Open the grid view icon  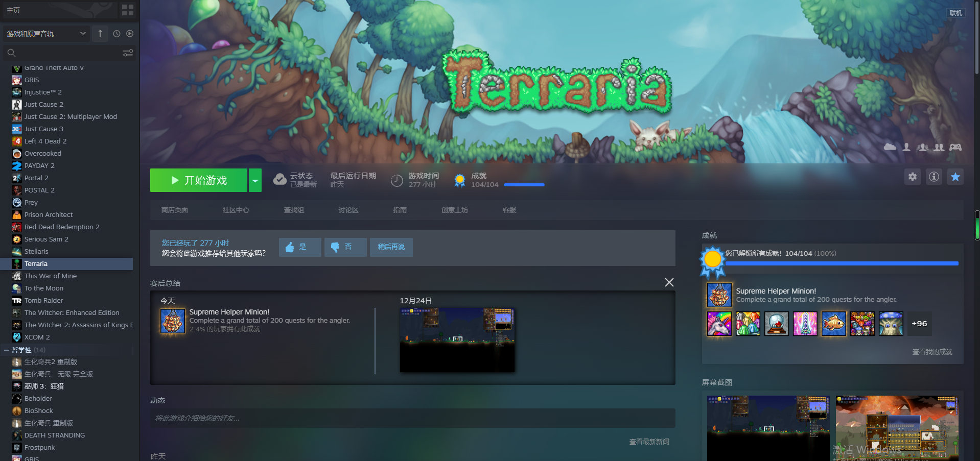pyautogui.click(x=128, y=10)
